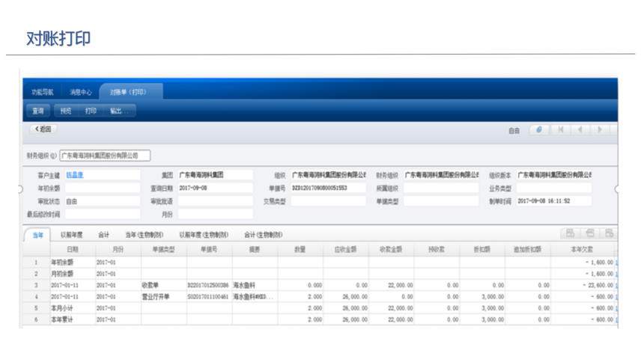The width and height of the screenshot is (644, 362).
Task: Select the 当年 detail tab
Action: point(37,235)
